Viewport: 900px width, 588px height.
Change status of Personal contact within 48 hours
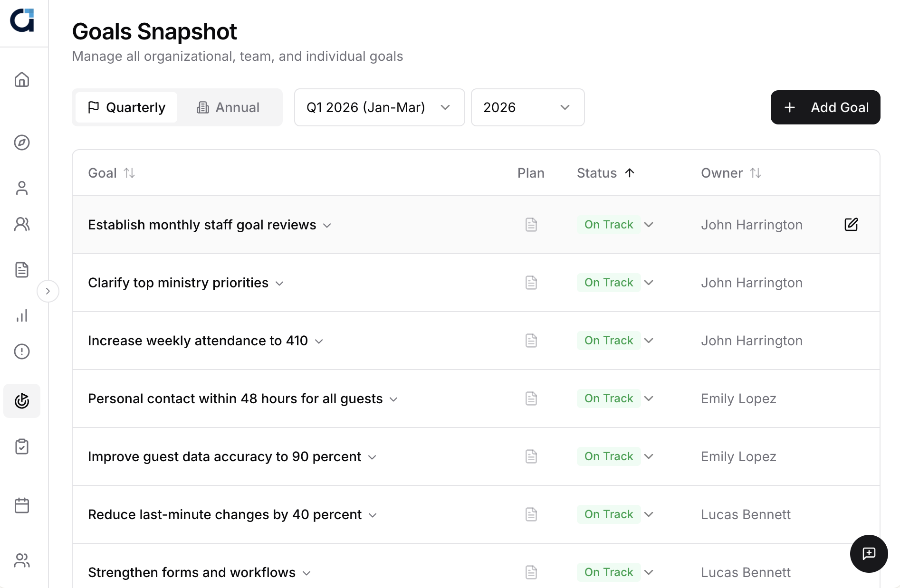click(616, 398)
